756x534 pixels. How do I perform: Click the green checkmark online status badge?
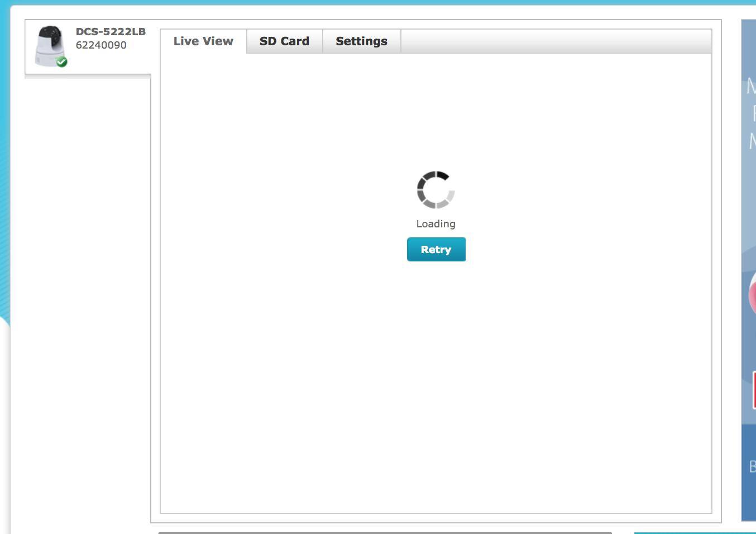pos(62,62)
